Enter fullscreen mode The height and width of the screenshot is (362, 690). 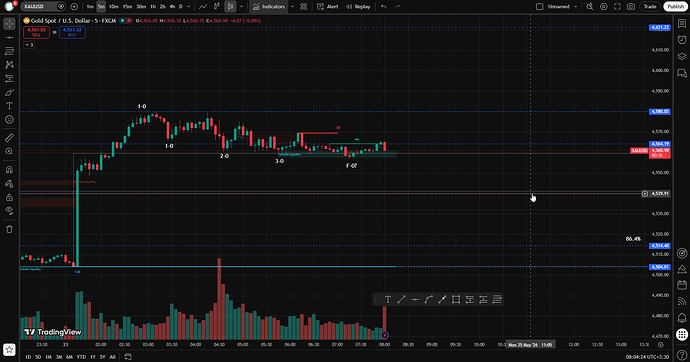(617, 7)
